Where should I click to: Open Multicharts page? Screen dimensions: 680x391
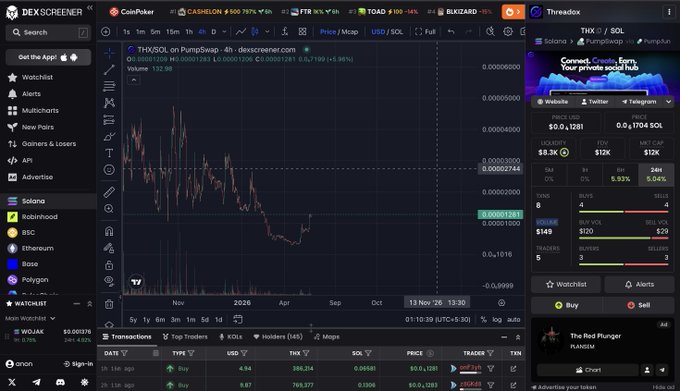coord(40,111)
